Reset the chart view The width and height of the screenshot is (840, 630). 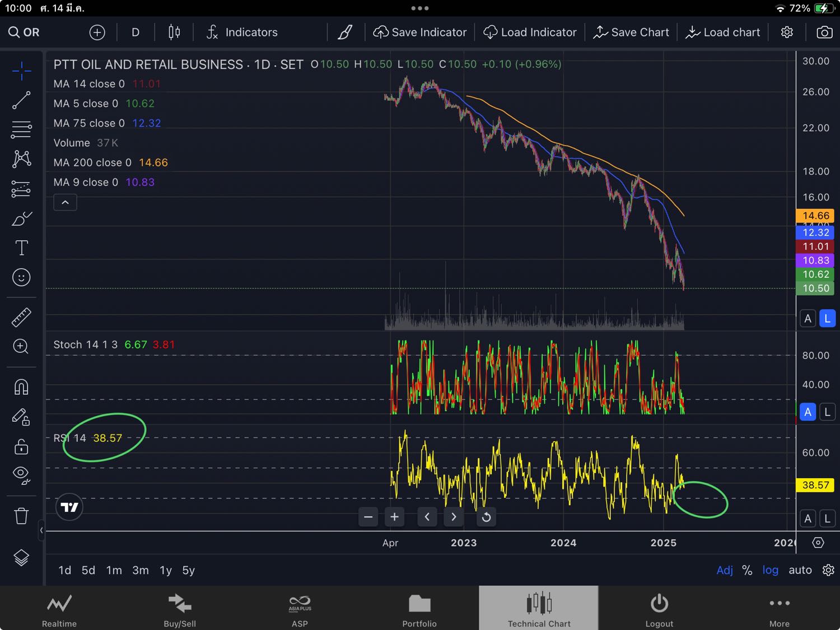(486, 517)
